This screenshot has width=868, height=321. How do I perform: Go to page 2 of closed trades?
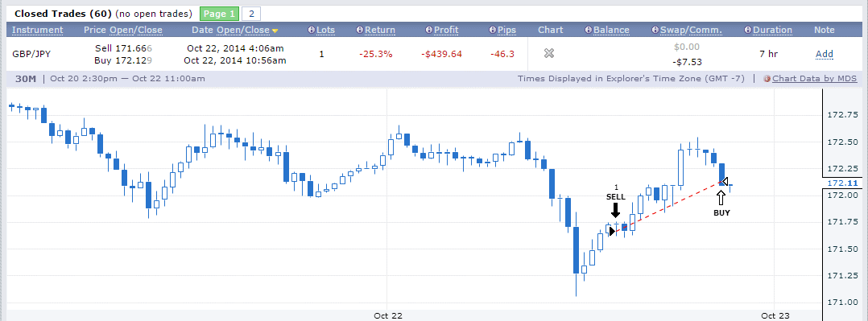coord(251,14)
